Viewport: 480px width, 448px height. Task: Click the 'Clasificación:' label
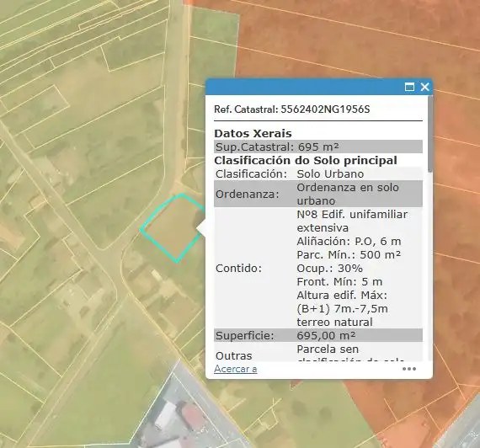tap(251, 174)
